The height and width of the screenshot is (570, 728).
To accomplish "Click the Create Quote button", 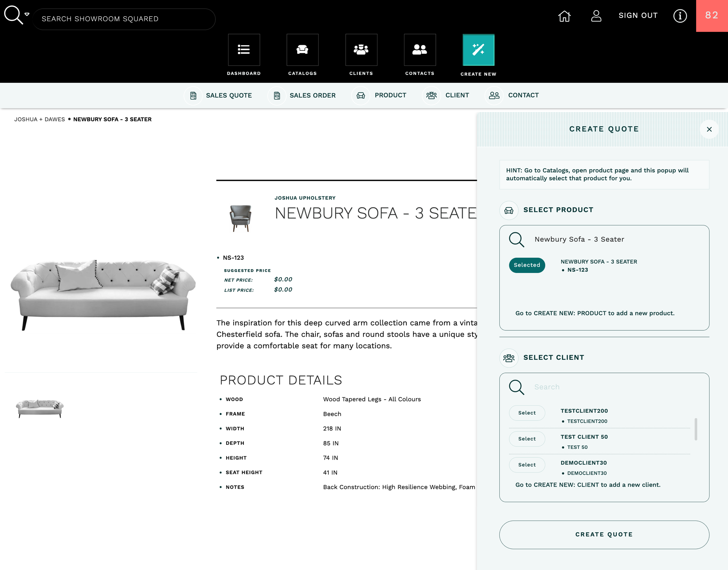I will [604, 534].
